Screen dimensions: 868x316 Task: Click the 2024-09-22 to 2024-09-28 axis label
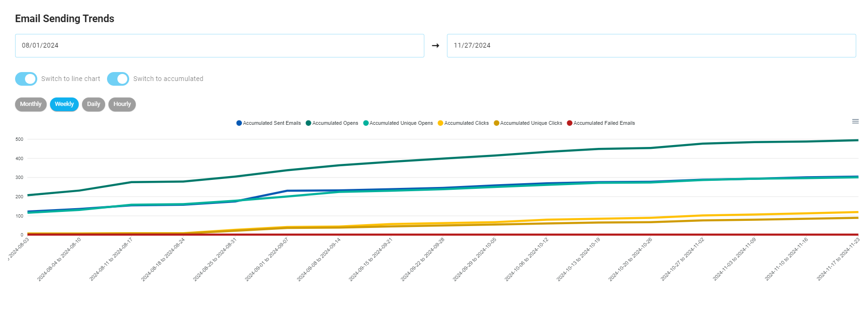[423, 259]
